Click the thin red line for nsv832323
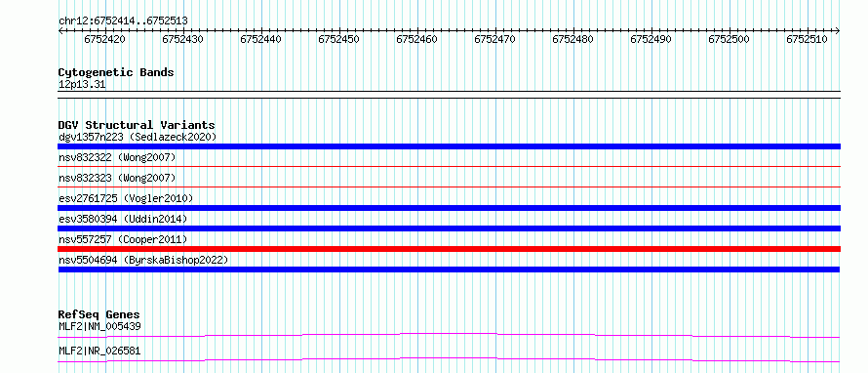This screenshot has width=868, height=373. [449, 186]
